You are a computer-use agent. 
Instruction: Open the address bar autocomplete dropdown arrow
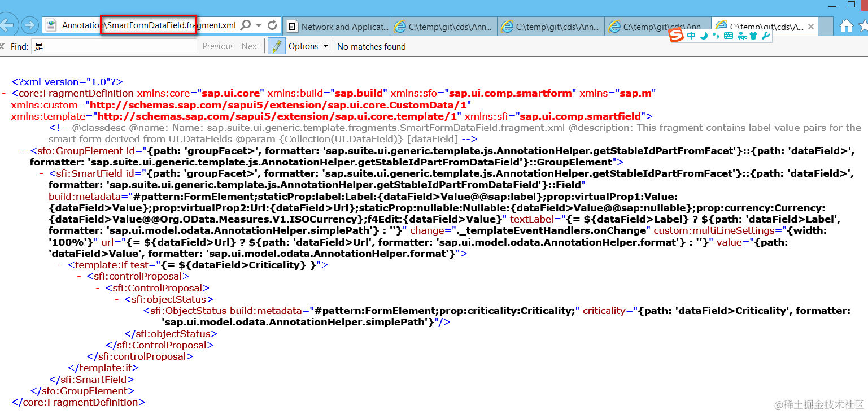tap(259, 25)
